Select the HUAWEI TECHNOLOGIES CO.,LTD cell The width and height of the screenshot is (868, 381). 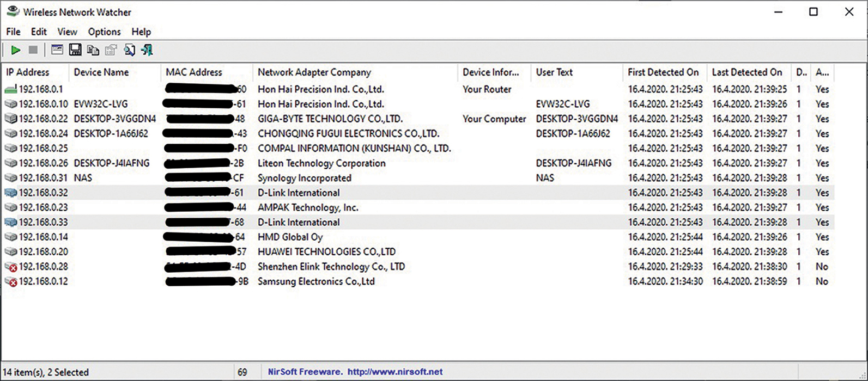(326, 251)
